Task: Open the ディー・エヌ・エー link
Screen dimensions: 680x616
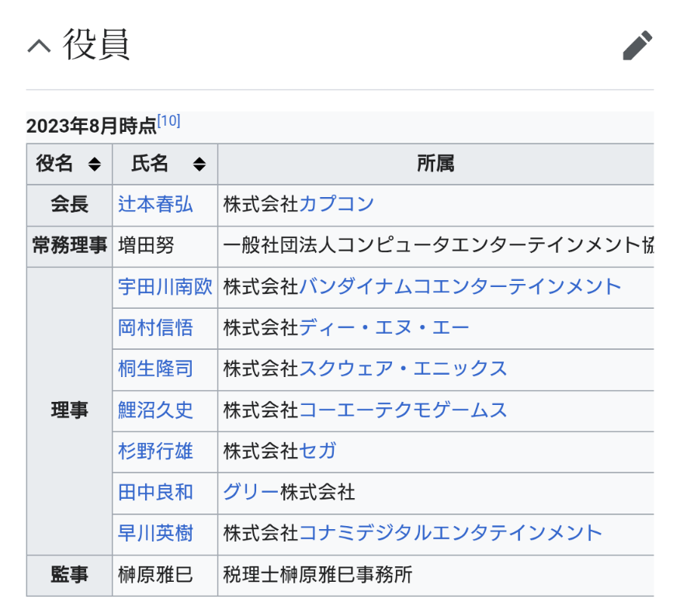Action: (x=384, y=328)
